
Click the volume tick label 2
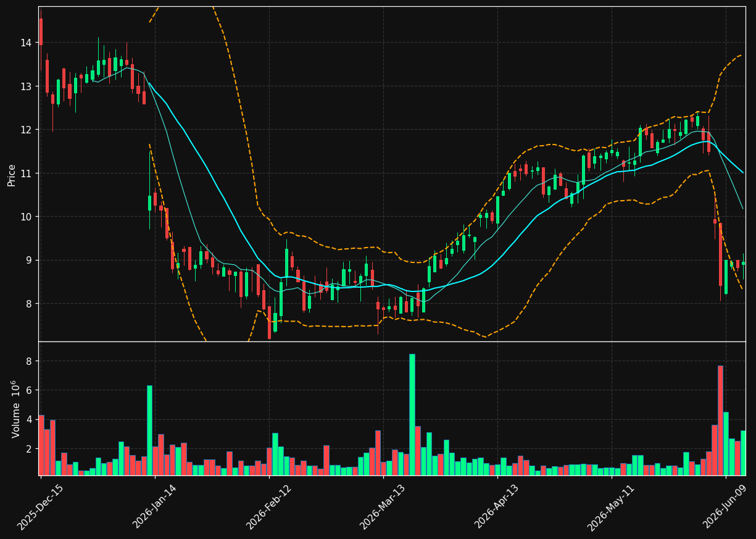(29, 449)
